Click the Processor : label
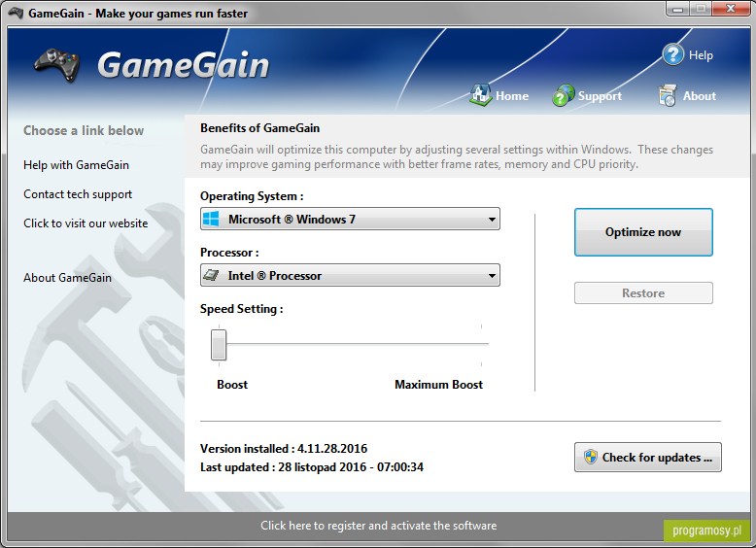The image size is (756, 548). [x=229, y=253]
